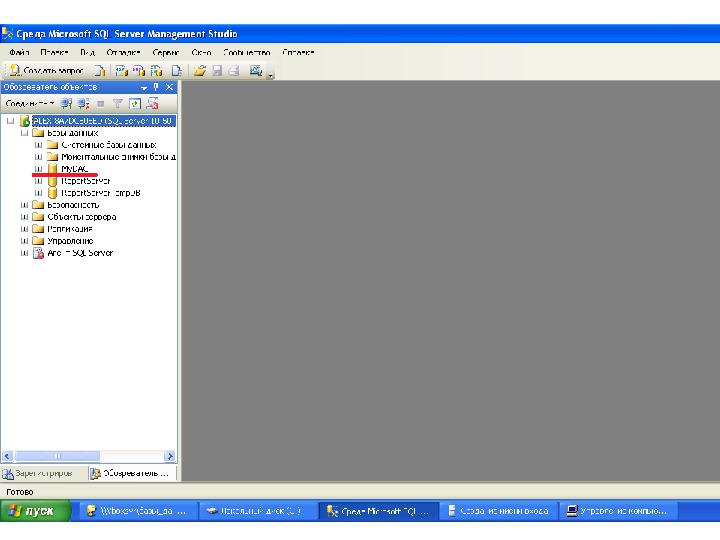Click the Object Explorer horizontal scrollbar thumb

click(57, 456)
